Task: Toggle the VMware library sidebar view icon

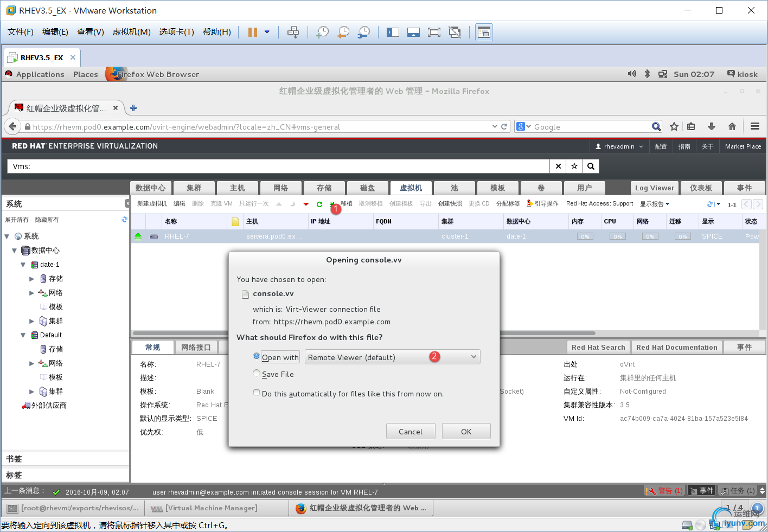Action: (393, 32)
